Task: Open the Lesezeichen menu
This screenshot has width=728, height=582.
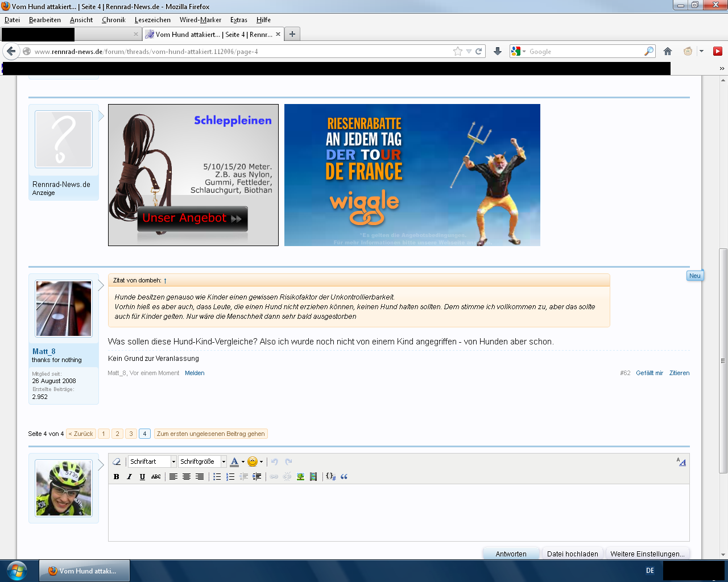Action: pyautogui.click(x=152, y=20)
